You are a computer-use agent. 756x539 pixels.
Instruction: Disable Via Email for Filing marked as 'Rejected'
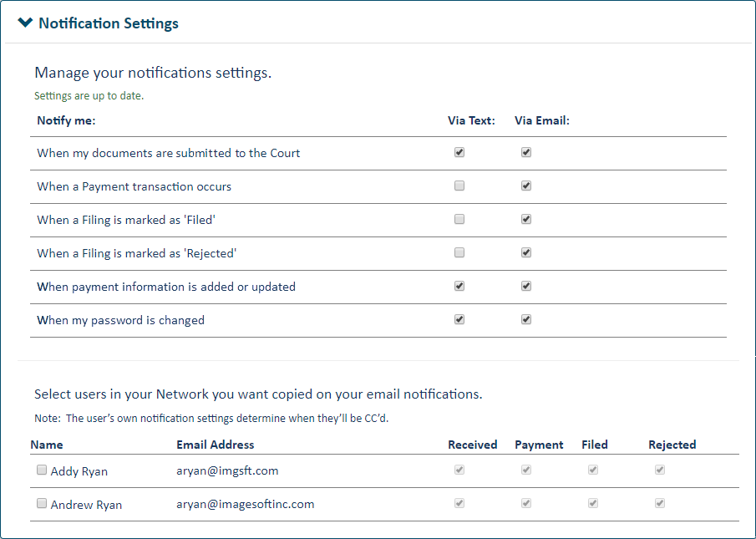point(525,252)
